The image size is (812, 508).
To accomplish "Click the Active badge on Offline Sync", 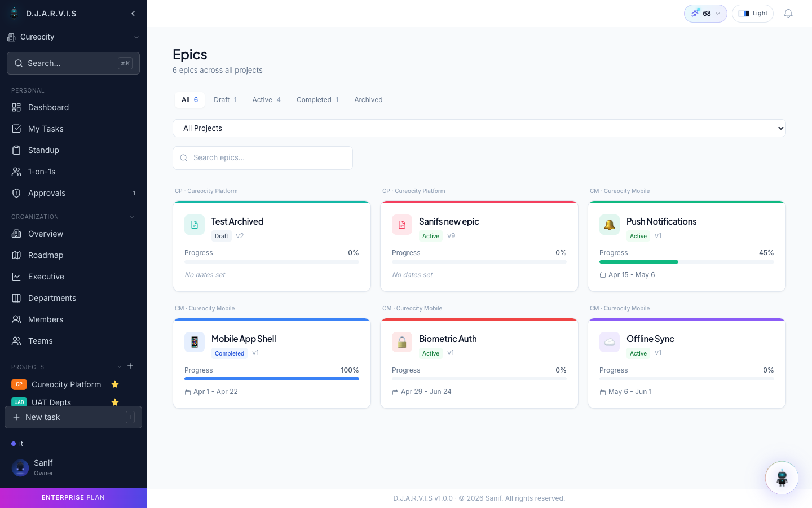I will (638, 353).
